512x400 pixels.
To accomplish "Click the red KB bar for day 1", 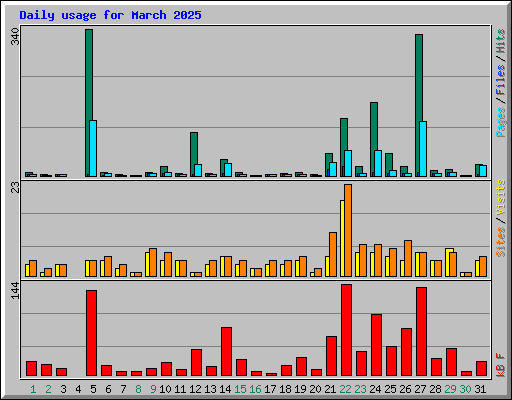I will [x=32, y=368].
